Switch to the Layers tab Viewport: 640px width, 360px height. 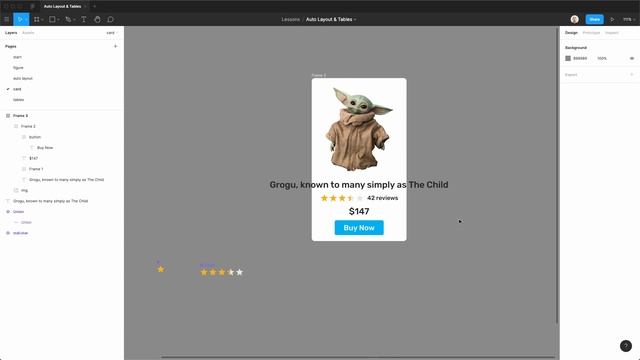pyautogui.click(x=11, y=33)
